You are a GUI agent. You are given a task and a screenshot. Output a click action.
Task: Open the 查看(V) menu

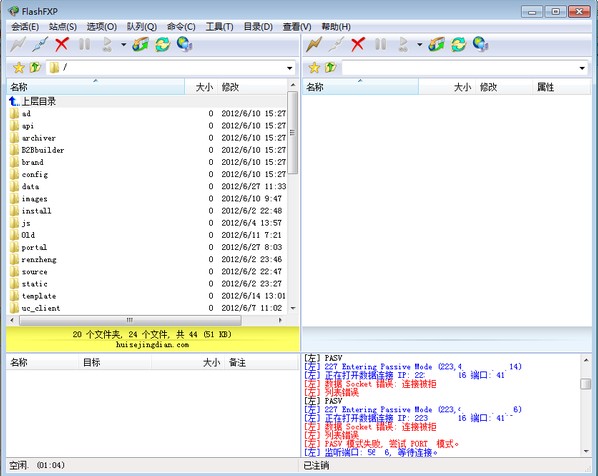pyautogui.click(x=297, y=27)
